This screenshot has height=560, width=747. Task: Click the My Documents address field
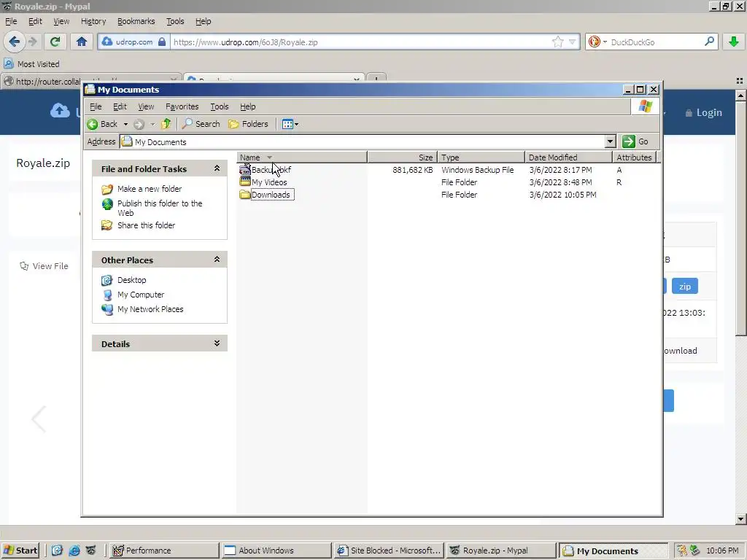[x=362, y=142]
